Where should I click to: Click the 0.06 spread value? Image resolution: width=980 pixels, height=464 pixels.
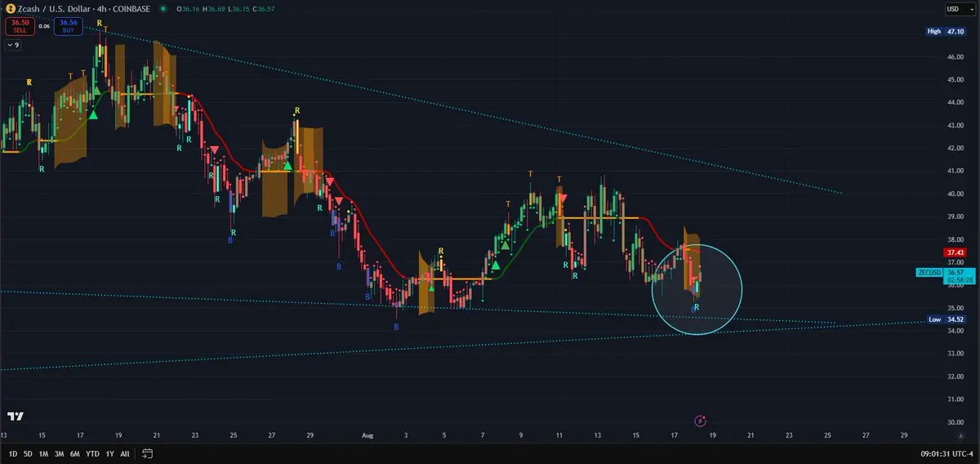[x=44, y=26]
